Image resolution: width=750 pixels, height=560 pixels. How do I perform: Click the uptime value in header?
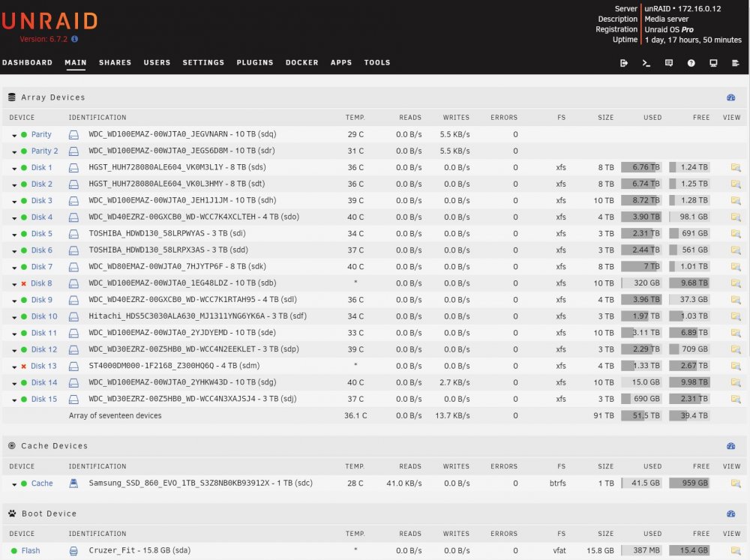pyautogui.click(x=693, y=40)
